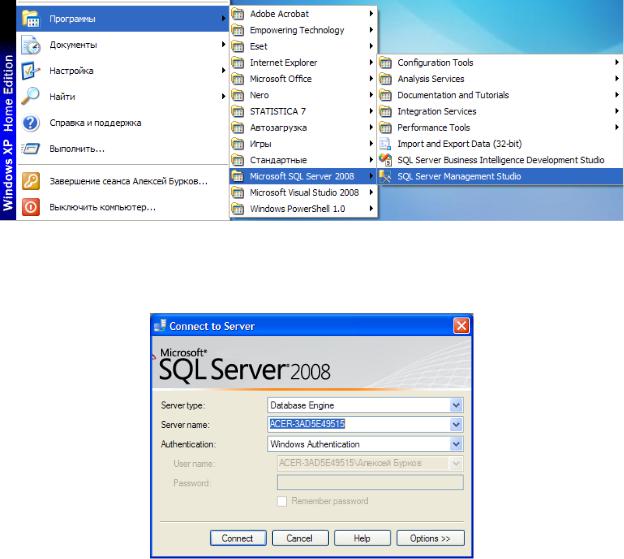
Task: Click the Eset folder icon
Action: click(x=238, y=47)
